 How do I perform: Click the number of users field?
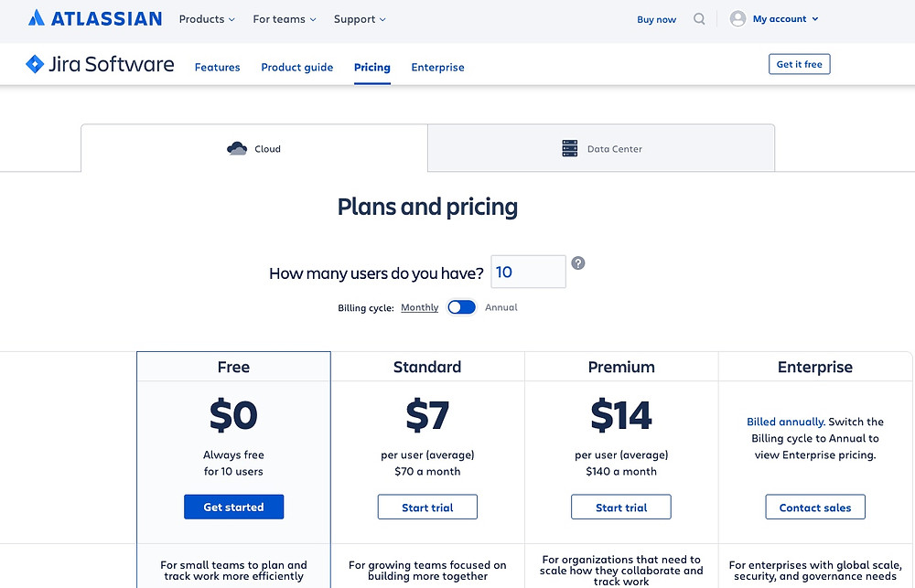point(528,272)
